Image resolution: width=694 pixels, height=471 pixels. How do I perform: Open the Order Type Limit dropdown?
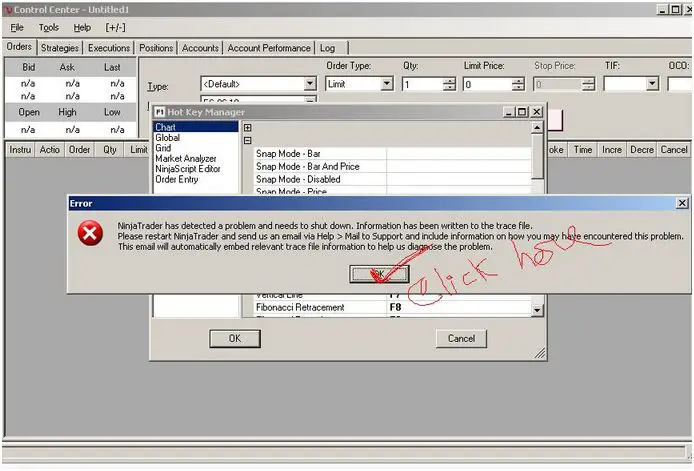pyautogui.click(x=387, y=84)
